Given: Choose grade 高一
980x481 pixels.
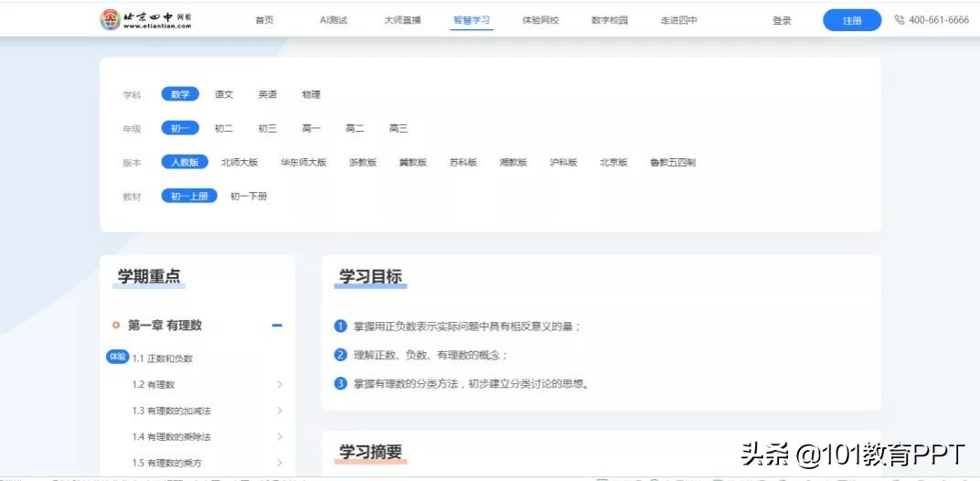Looking at the screenshot, I should click(311, 128).
